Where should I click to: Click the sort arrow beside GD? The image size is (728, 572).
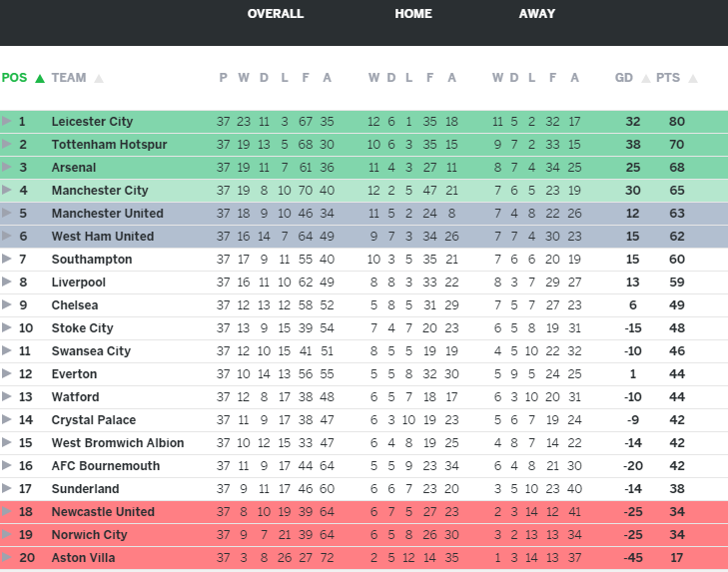point(646,78)
